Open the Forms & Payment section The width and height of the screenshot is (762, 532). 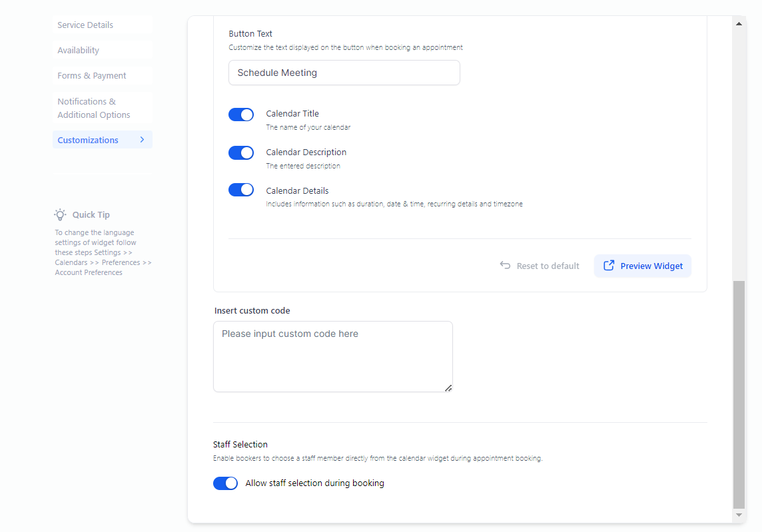point(92,76)
